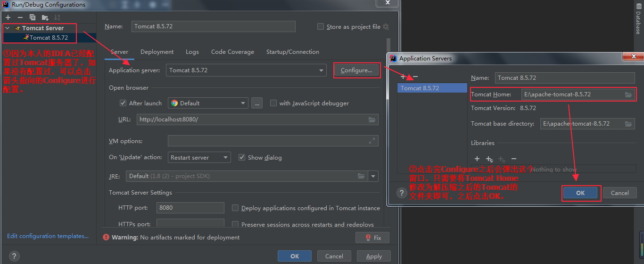Screen dimensions: 644x264
Task: Remove library with minus icon
Action: coord(514,159)
